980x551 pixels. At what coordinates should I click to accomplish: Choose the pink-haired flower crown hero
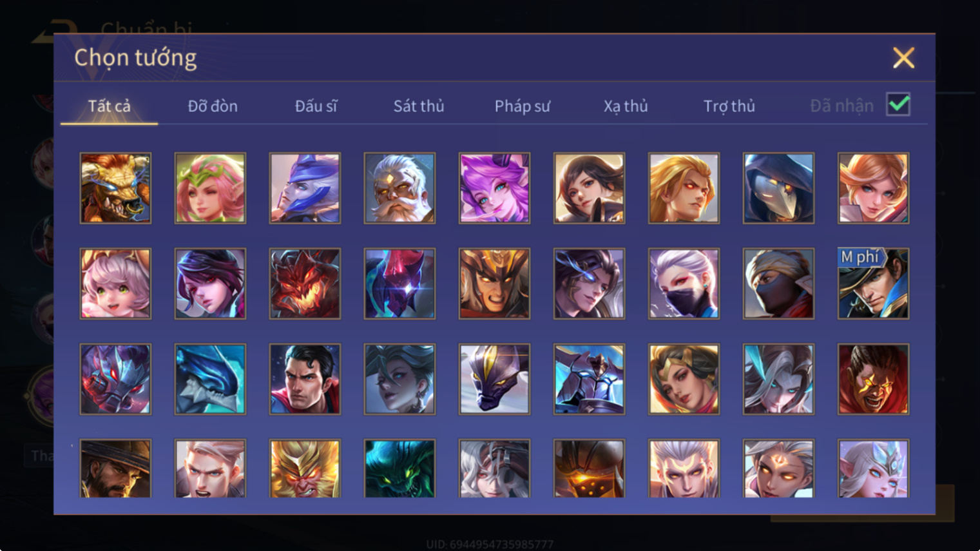(x=210, y=188)
